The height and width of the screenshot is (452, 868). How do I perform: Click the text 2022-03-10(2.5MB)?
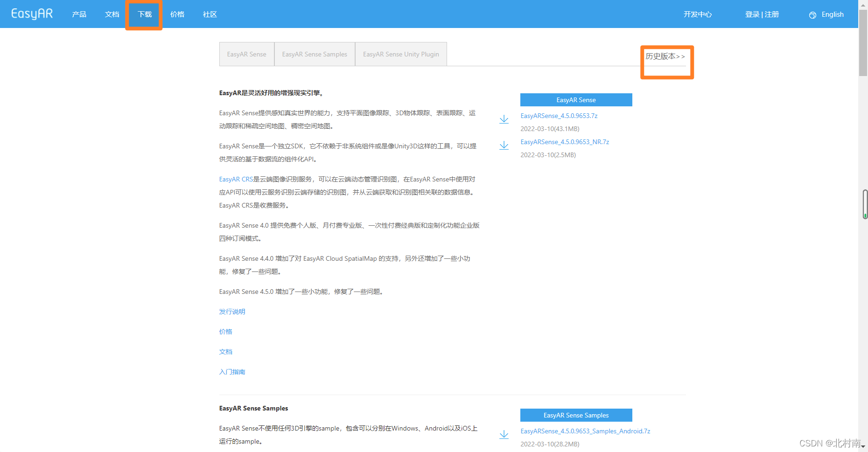[x=548, y=155]
